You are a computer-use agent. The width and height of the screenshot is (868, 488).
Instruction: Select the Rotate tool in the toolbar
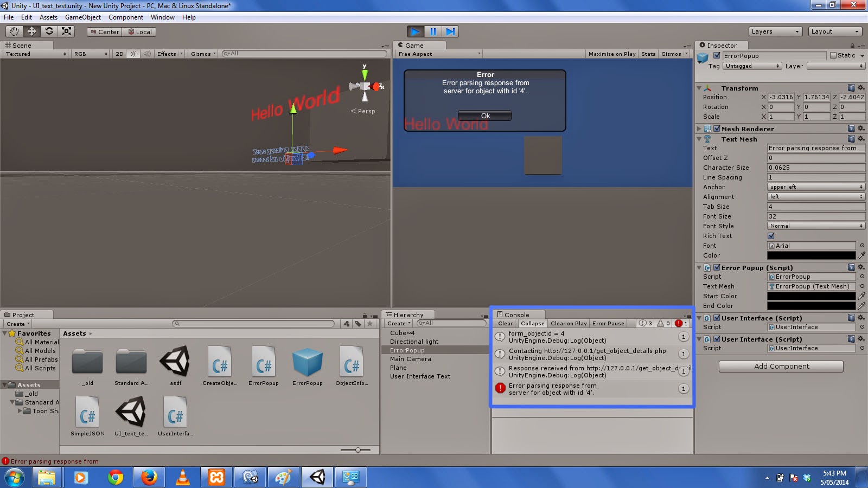49,31
